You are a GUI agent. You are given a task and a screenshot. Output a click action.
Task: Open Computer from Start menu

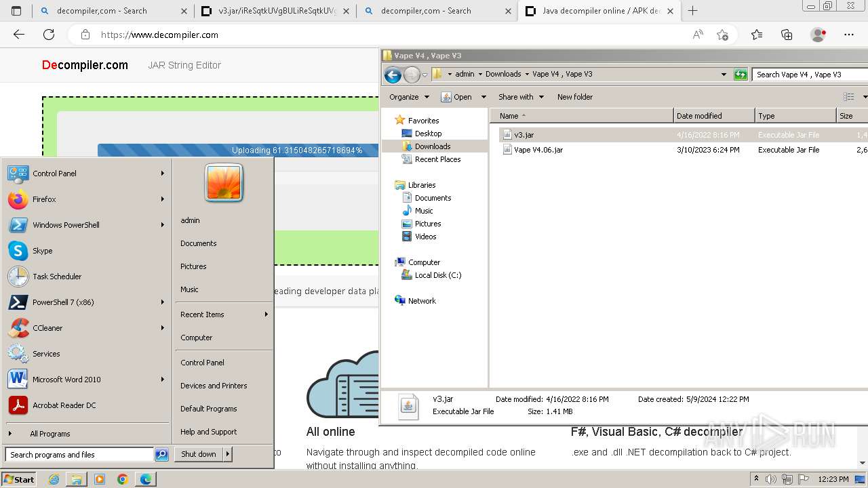197,338
